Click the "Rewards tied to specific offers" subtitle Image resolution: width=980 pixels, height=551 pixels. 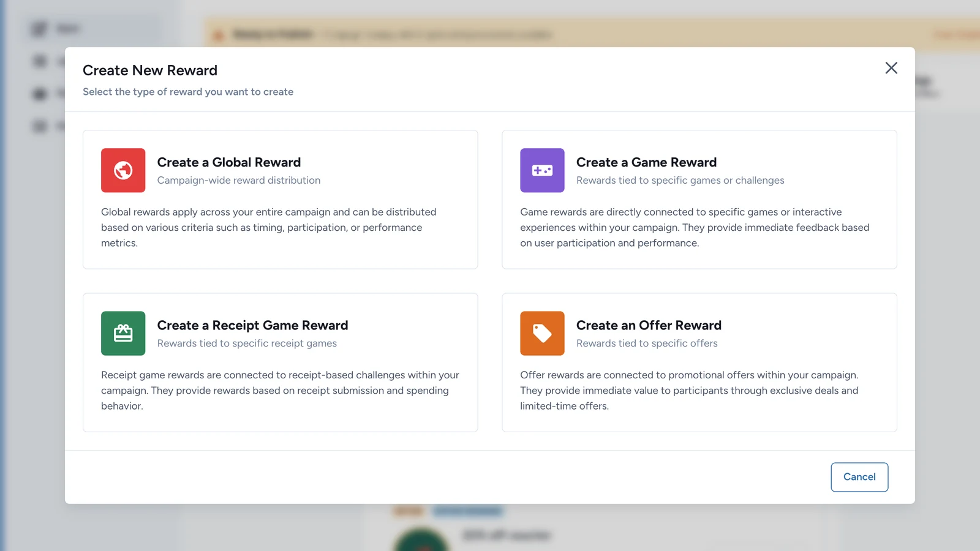(x=647, y=343)
